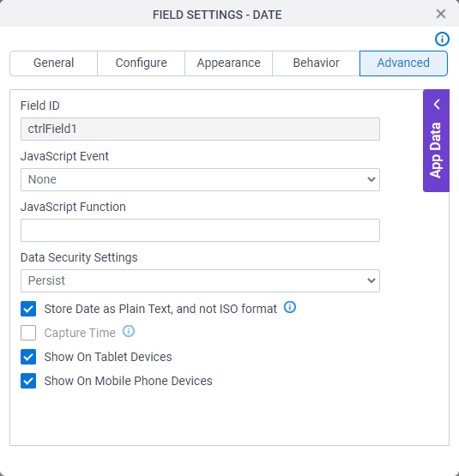459x476 pixels.
Task: Go to the Behavior tab
Action: [316, 63]
